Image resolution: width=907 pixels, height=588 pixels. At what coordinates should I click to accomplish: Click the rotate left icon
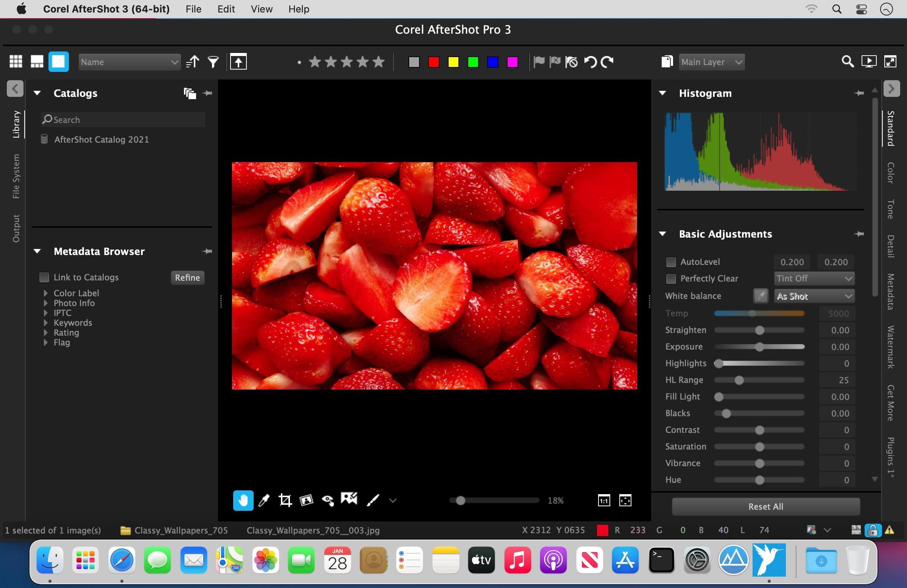(590, 62)
